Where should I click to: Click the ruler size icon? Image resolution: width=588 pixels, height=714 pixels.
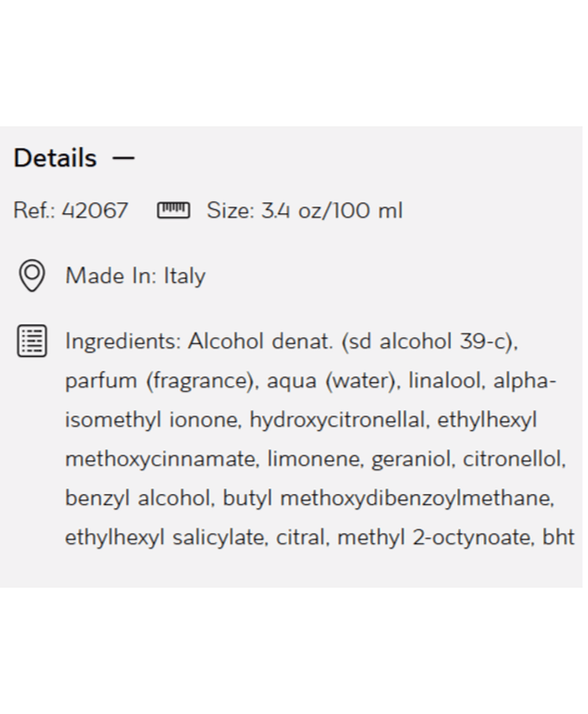174,210
